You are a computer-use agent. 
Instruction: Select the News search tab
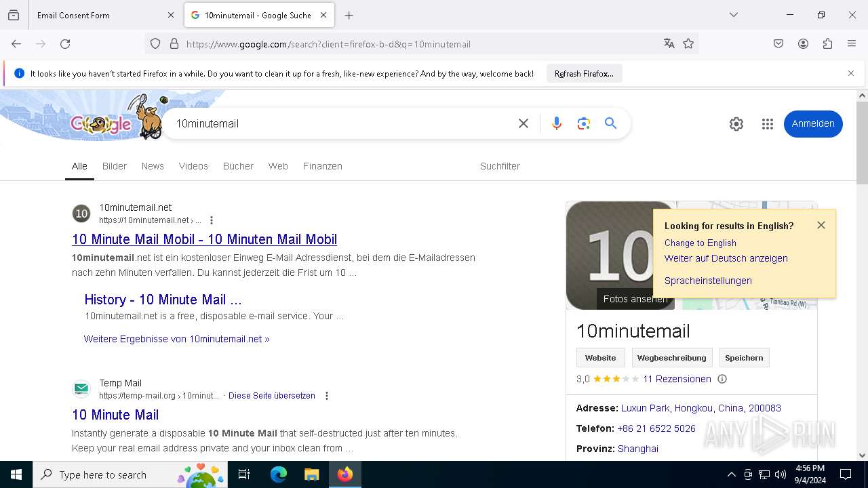point(153,166)
